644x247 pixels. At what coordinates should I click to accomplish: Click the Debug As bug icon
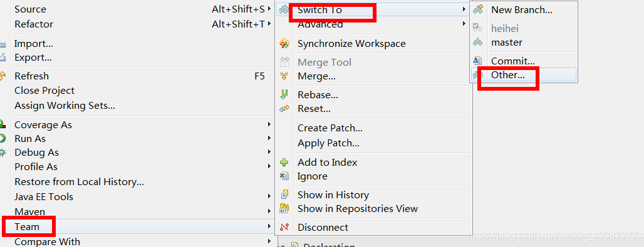pyautogui.click(x=3, y=152)
